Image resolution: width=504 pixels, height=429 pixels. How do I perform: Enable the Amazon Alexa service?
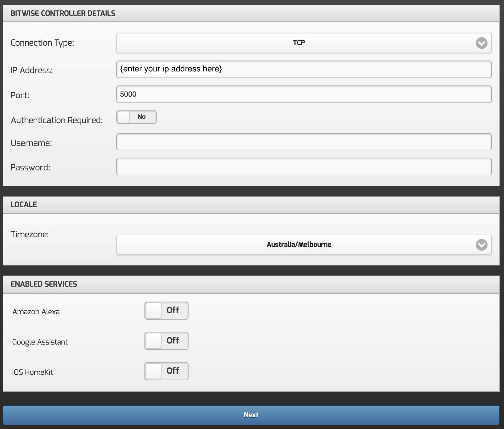click(166, 311)
